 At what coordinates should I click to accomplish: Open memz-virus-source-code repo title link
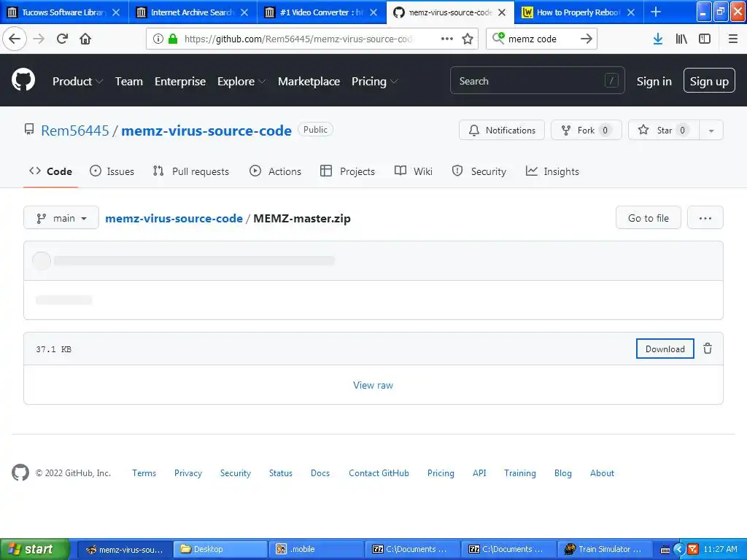[x=206, y=131]
